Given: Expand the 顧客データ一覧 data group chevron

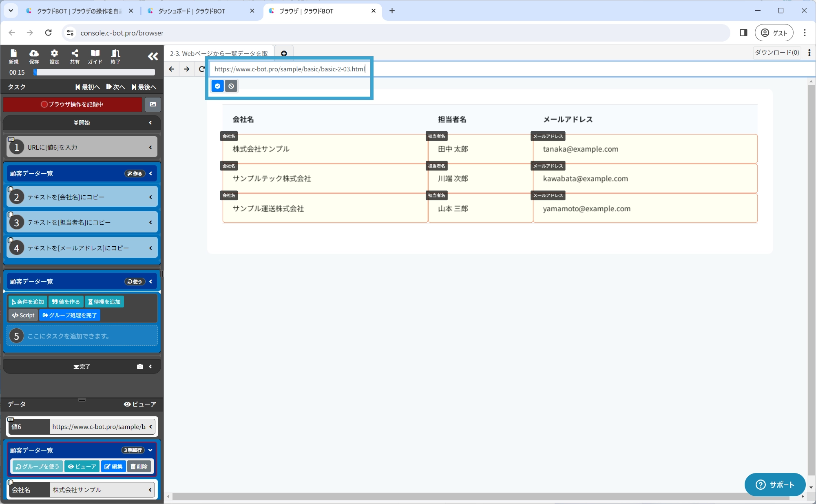Looking at the screenshot, I should pos(150,450).
